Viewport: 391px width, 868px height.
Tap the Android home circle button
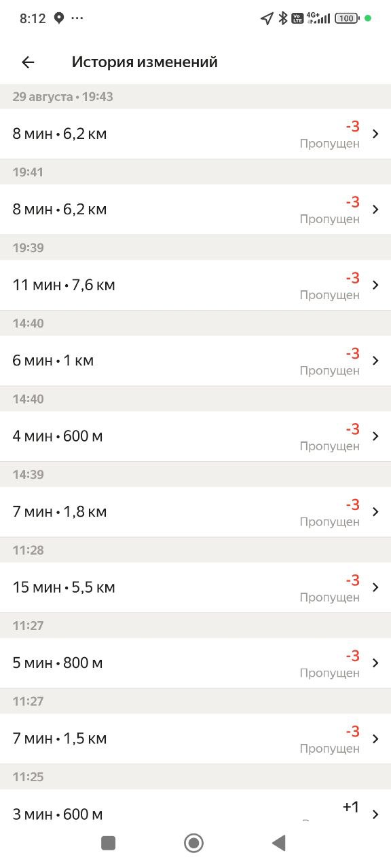194,843
